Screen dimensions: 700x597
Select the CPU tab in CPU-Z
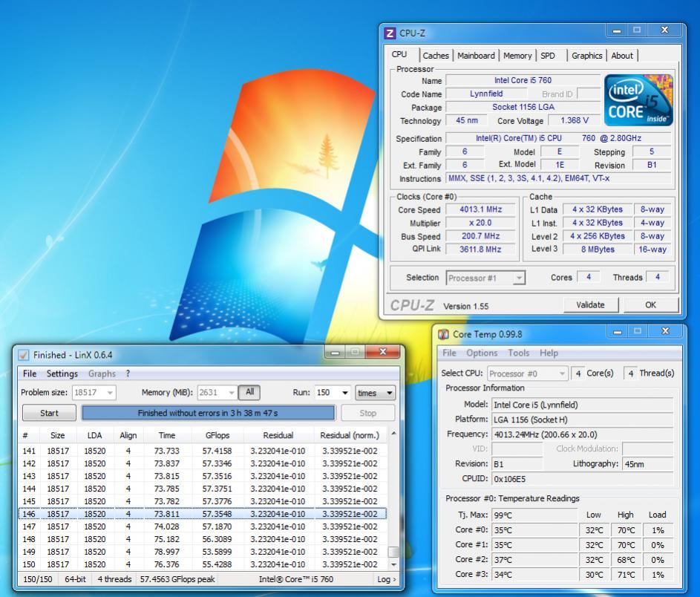tap(399, 54)
